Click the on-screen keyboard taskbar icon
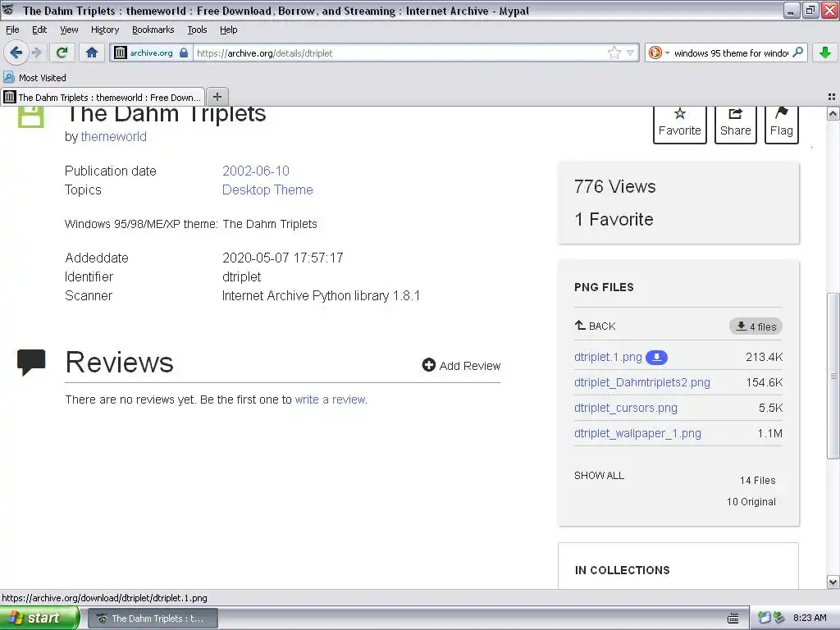The height and width of the screenshot is (630, 840). (x=733, y=619)
